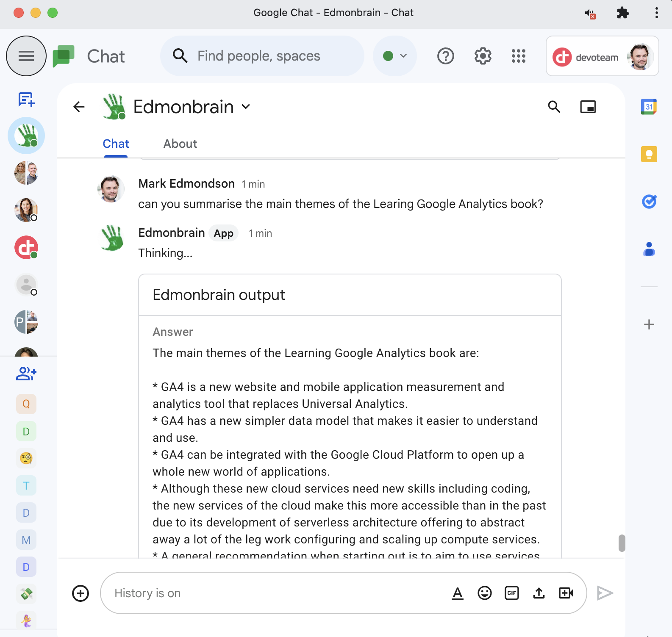Click the Edmonbrain App sender name
672x637 pixels.
pos(172,233)
